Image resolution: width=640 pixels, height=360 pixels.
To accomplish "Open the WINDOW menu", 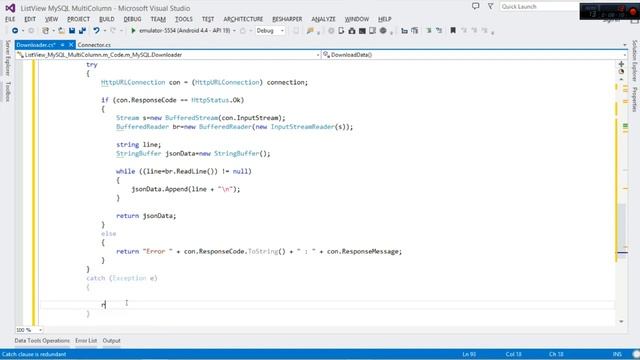I will click(357, 19).
